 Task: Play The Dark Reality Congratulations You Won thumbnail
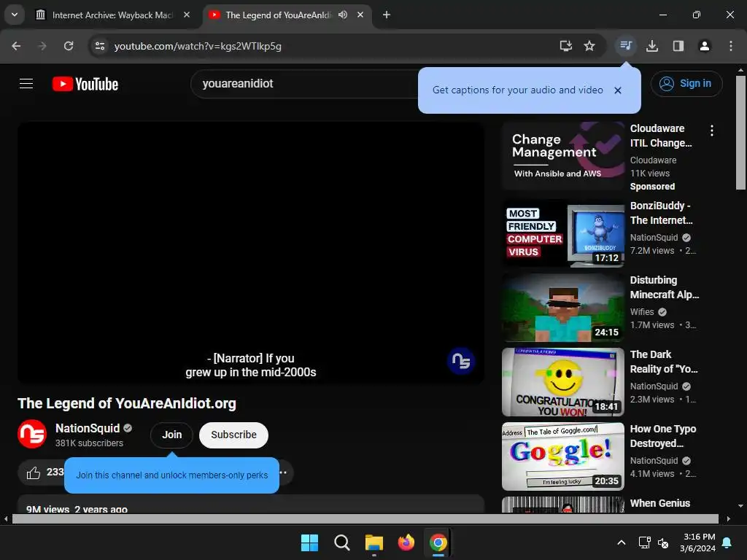tap(563, 382)
